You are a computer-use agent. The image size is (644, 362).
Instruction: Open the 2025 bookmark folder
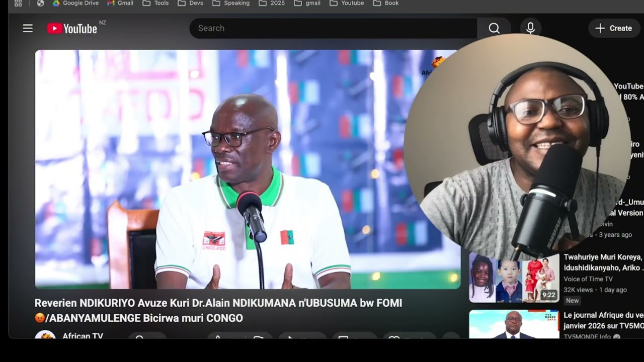click(x=272, y=3)
